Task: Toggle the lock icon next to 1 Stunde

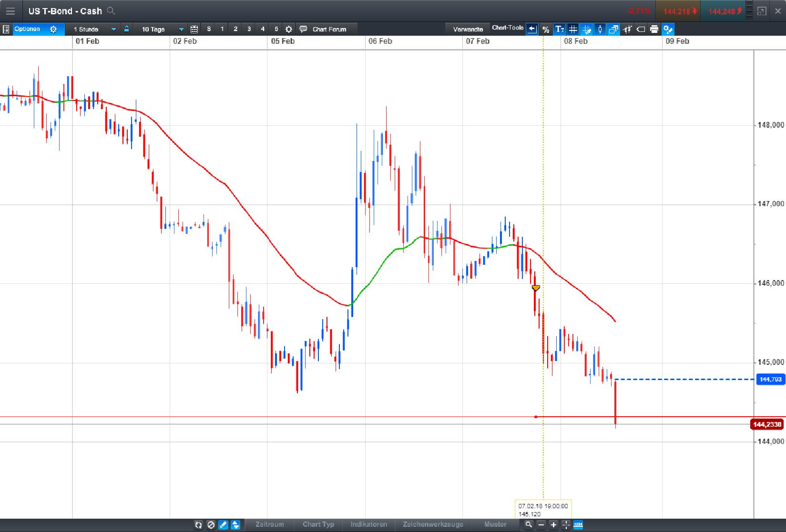Action: (x=126, y=29)
